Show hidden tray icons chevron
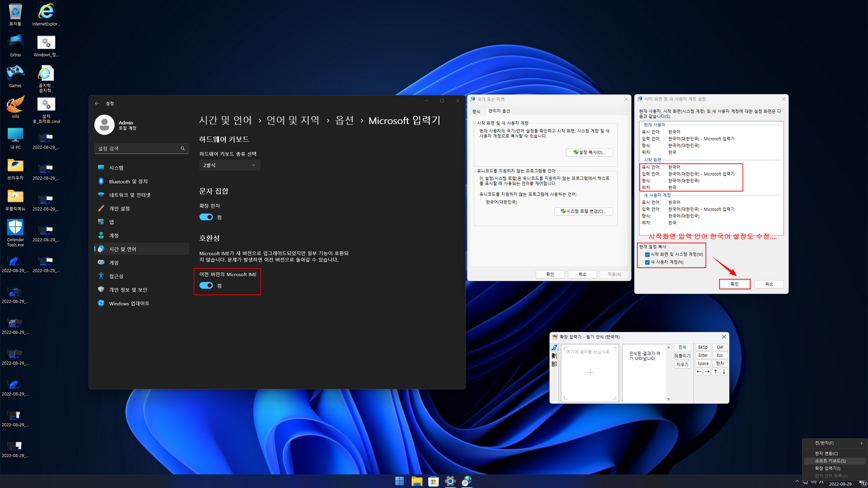868x488 pixels. (x=797, y=481)
